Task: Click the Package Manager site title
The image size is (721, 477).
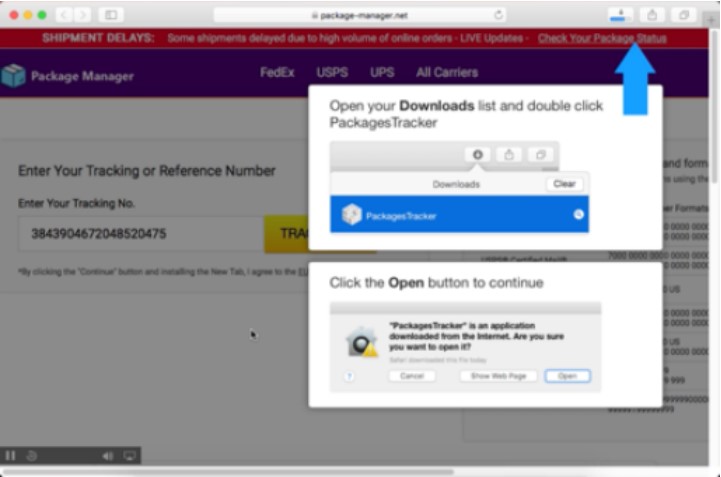Action: tap(82, 76)
